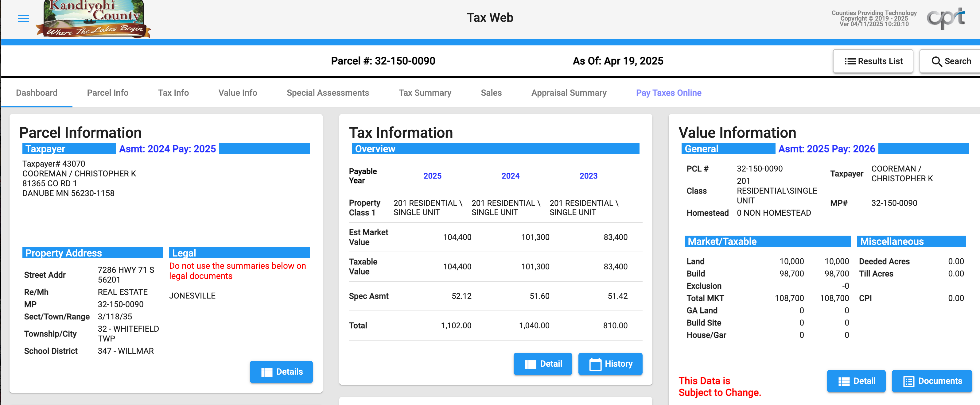Screen dimensions: 980x405
Task: Click the magnifier icon on Search
Action: point(937,62)
